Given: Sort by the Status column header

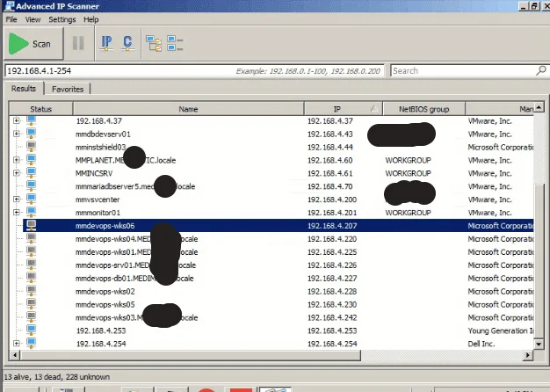Looking at the screenshot, I should (x=40, y=109).
